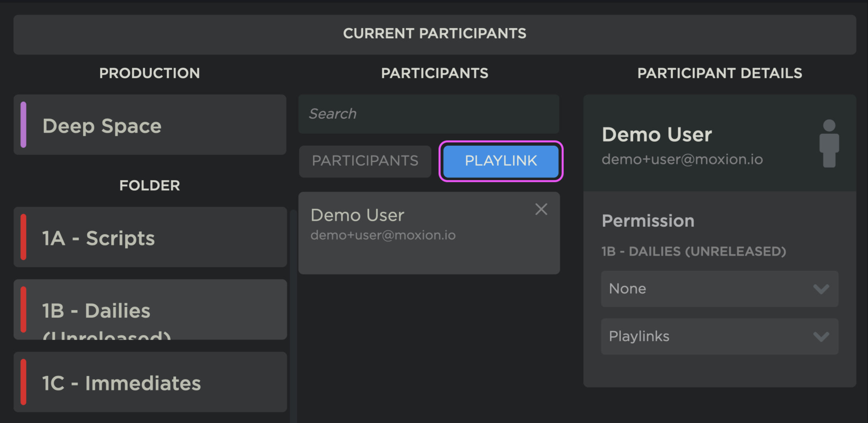Image resolution: width=868 pixels, height=423 pixels.
Task: Select the 1B - Dailies (Unreleased) folder
Action: click(150, 309)
